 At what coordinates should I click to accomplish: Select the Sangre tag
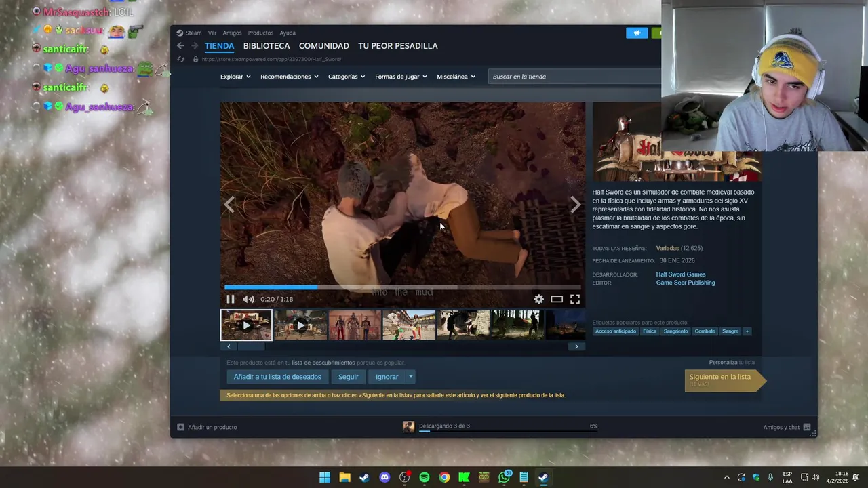(x=730, y=331)
